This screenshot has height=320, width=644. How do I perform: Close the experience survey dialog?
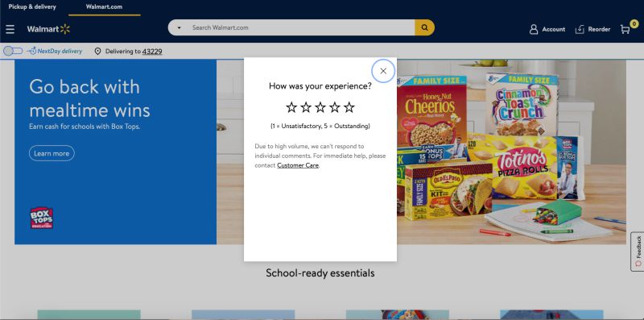coord(383,71)
